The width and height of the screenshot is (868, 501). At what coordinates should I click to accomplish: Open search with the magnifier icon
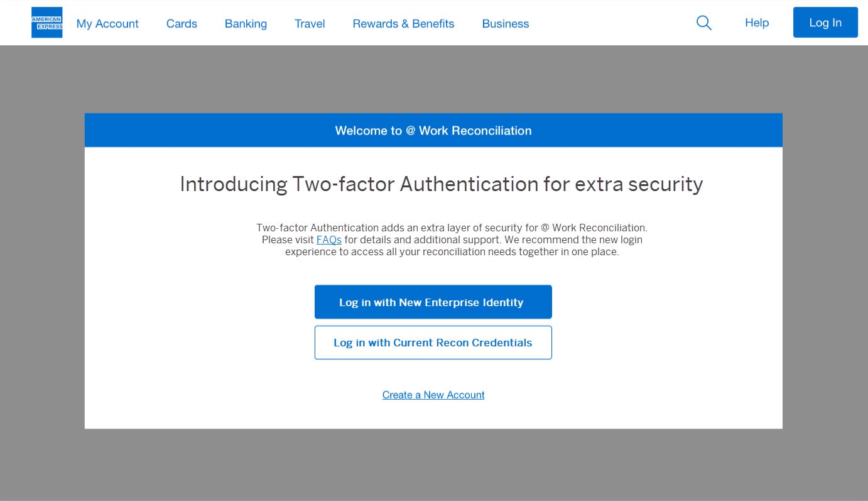pos(704,23)
